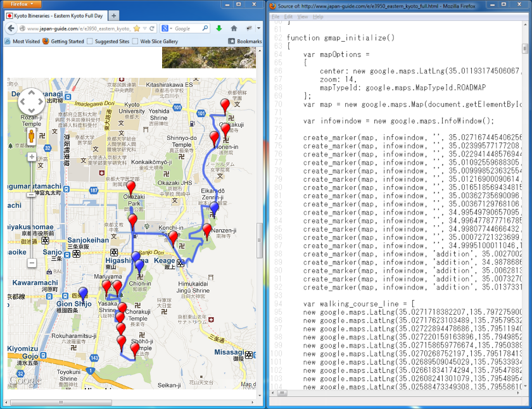Click the 'var walking_course_line = [' line

pyautogui.click(x=359, y=304)
